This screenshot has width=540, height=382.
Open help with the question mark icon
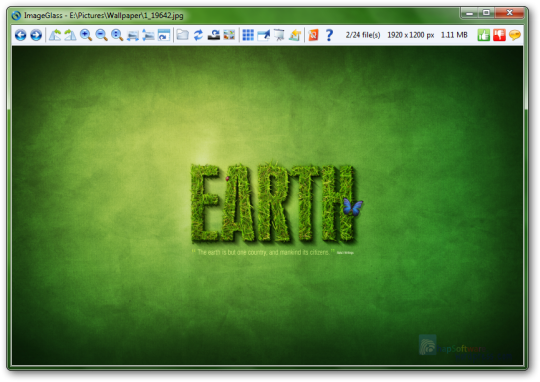[x=329, y=35]
